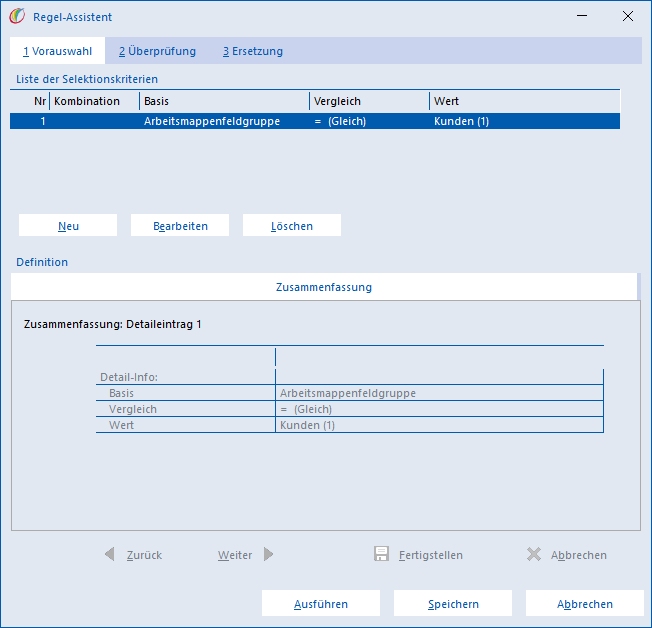
Task: Select the 1 Vorauswahl tab
Action: tap(57, 51)
